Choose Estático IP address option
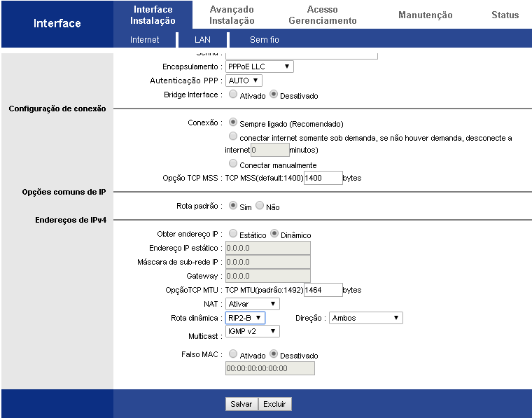Screen dimensions: 532x418 [232, 233]
